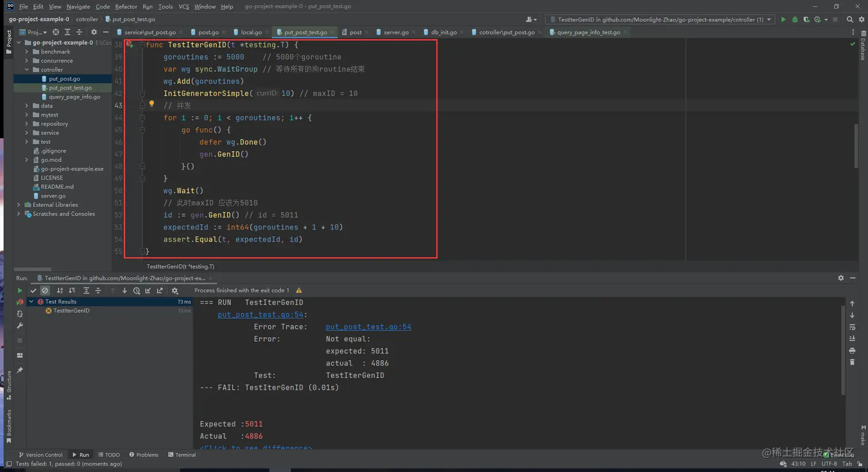The width and height of the screenshot is (868, 472).
Task: Open the Terminal tool window
Action: point(182,455)
